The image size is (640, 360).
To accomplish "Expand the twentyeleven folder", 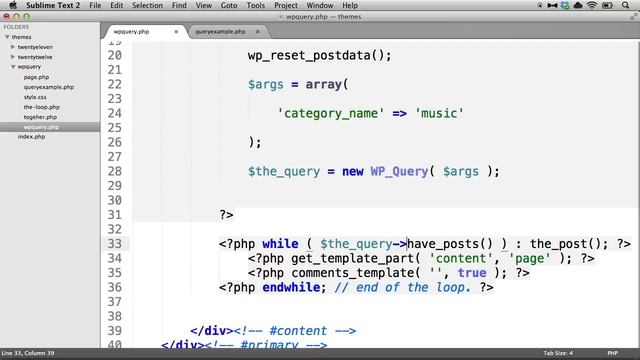I will click(x=13, y=47).
